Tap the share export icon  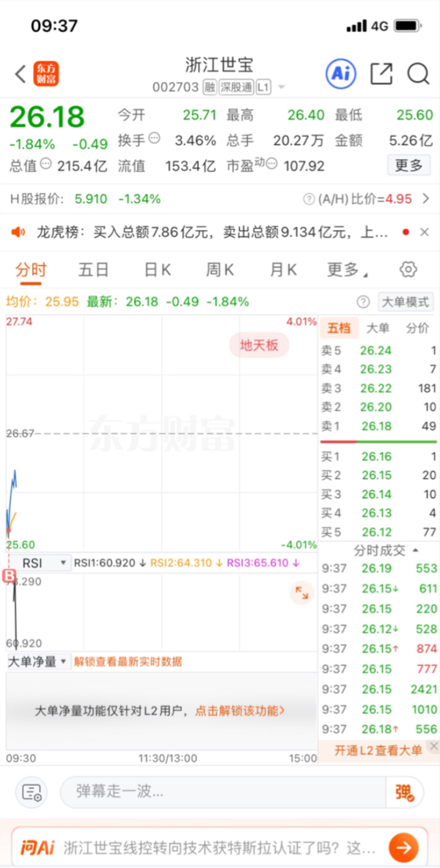[x=381, y=74]
